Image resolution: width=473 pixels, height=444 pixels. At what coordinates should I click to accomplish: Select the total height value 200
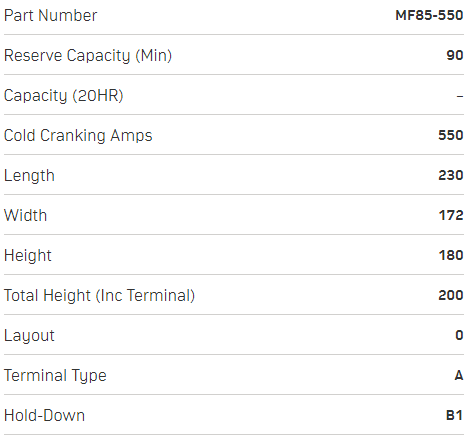(x=451, y=295)
